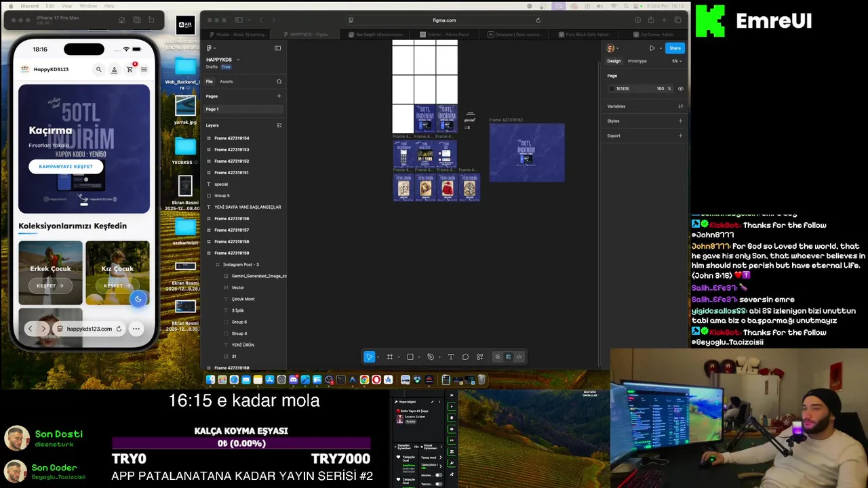Reload page icon in phone browser bar

(119, 329)
